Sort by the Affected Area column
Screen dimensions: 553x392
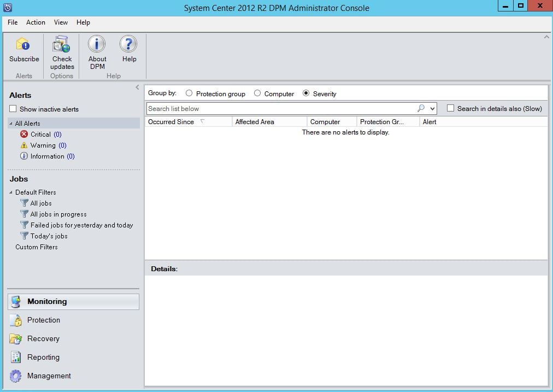pyautogui.click(x=269, y=122)
